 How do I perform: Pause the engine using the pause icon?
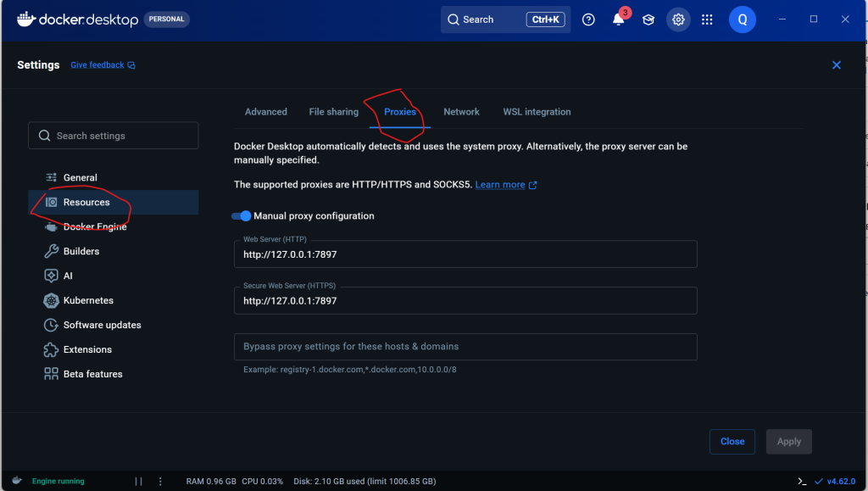coord(138,481)
